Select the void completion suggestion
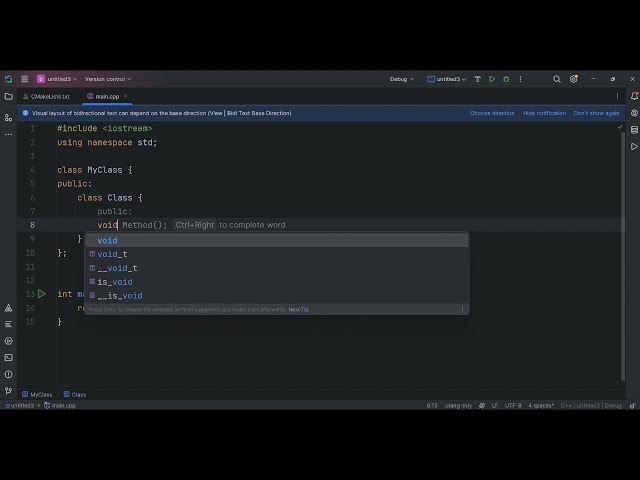This screenshot has width=640, height=480. (x=277, y=240)
